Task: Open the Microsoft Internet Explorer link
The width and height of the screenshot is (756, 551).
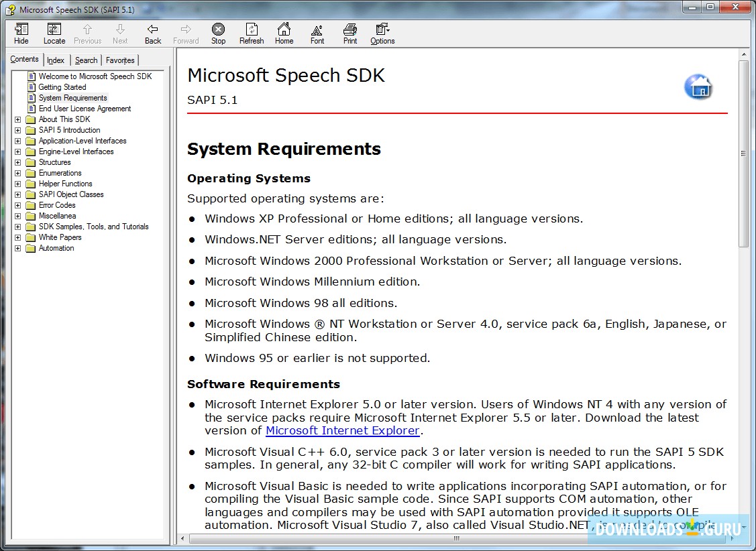Action: click(342, 430)
